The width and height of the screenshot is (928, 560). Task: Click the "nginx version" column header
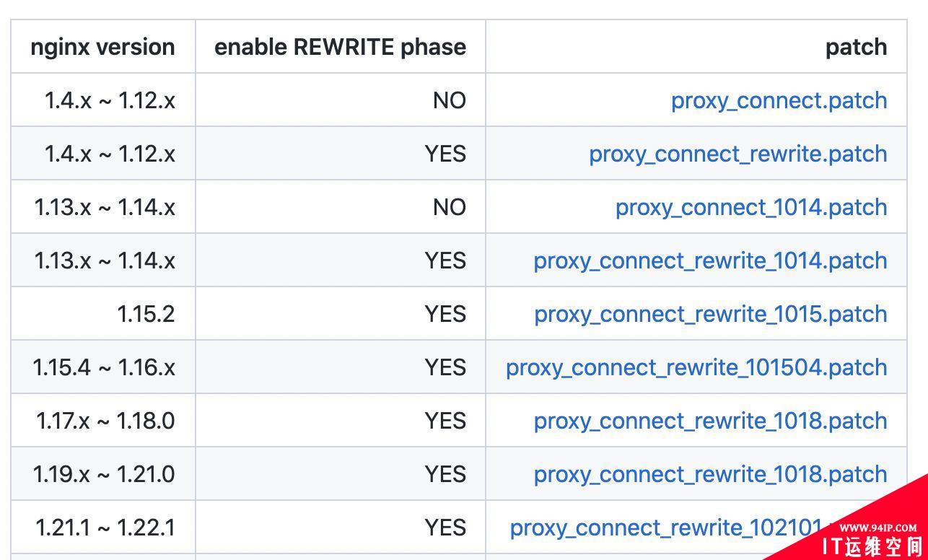tap(103, 47)
